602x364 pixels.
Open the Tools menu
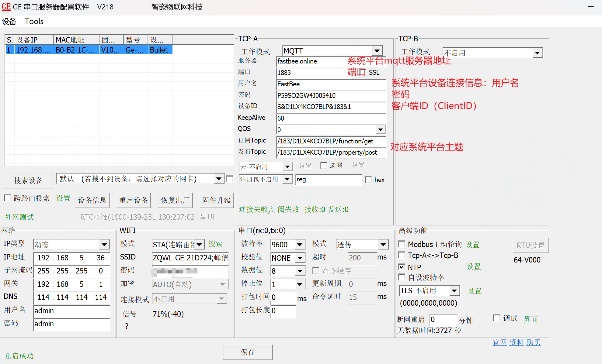click(x=34, y=21)
